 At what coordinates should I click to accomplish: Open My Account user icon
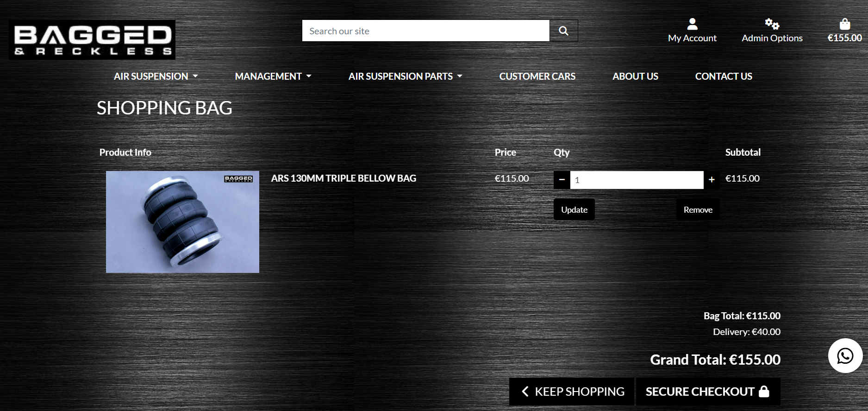pyautogui.click(x=692, y=24)
